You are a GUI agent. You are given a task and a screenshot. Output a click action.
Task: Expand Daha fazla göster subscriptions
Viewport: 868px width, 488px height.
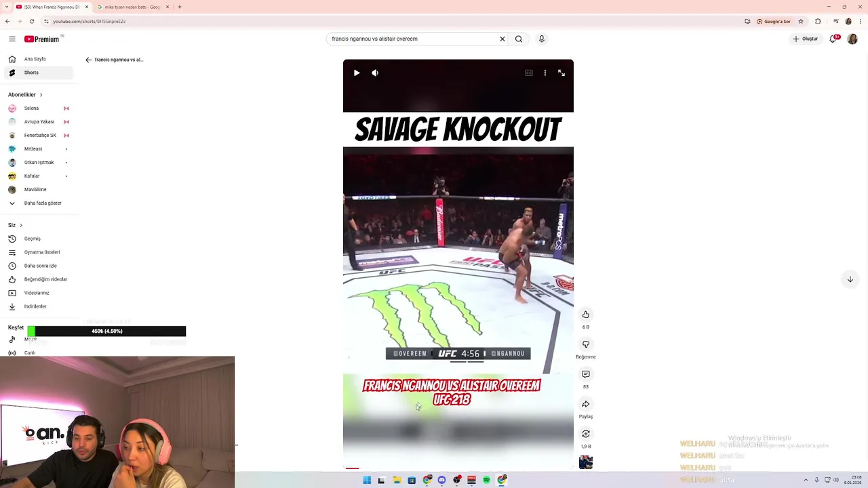point(37,203)
